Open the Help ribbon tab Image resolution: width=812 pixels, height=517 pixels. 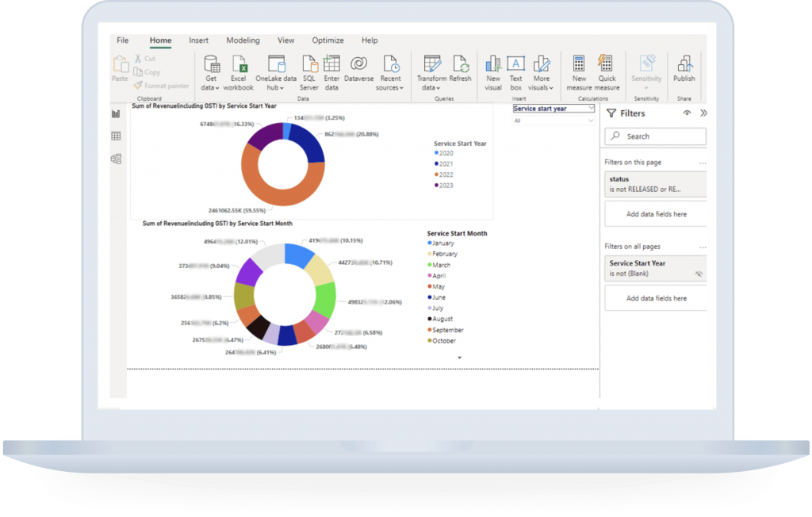[370, 40]
